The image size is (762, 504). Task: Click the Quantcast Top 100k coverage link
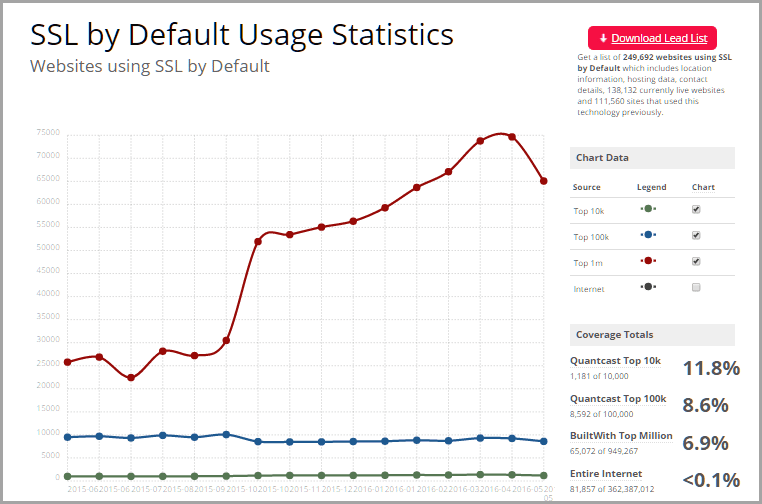pyautogui.click(x=618, y=399)
